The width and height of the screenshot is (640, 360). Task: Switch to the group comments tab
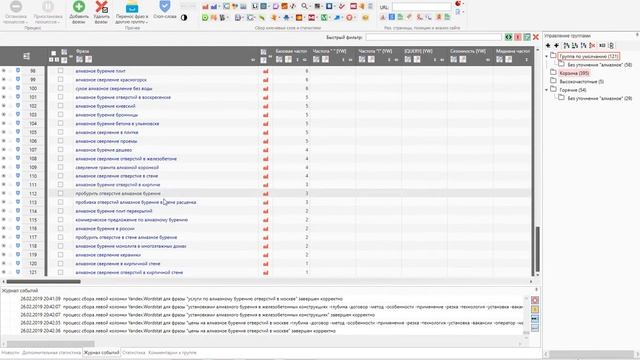pyautogui.click(x=172, y=352)
